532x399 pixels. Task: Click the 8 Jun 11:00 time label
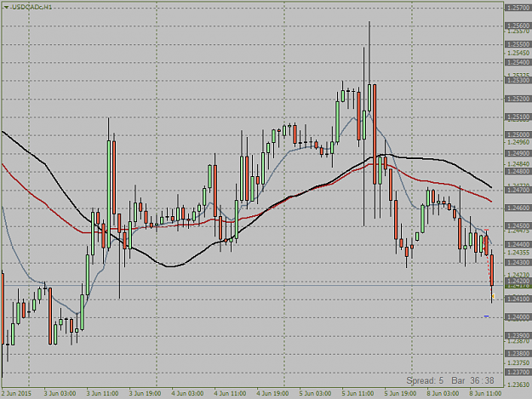pos(485,393)
